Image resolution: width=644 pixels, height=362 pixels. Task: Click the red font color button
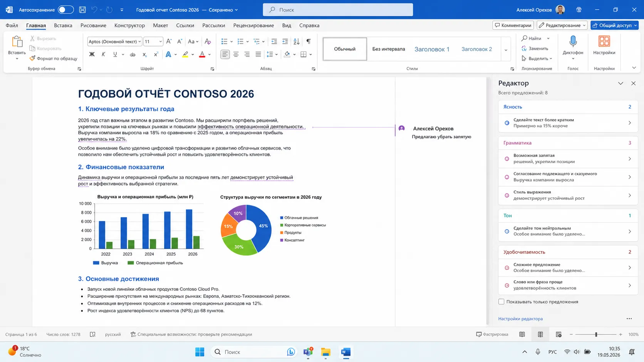[202, 55]
